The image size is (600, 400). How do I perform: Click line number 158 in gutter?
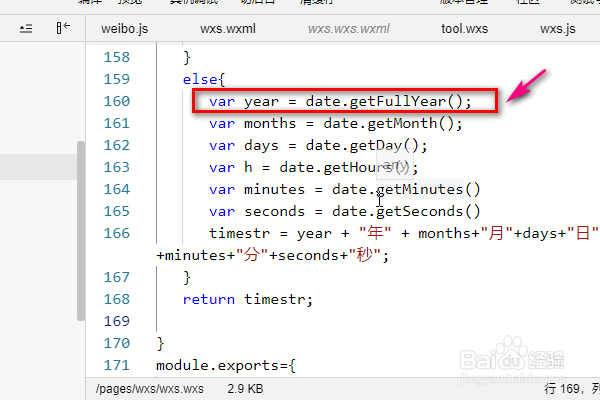tap(117, 57)
